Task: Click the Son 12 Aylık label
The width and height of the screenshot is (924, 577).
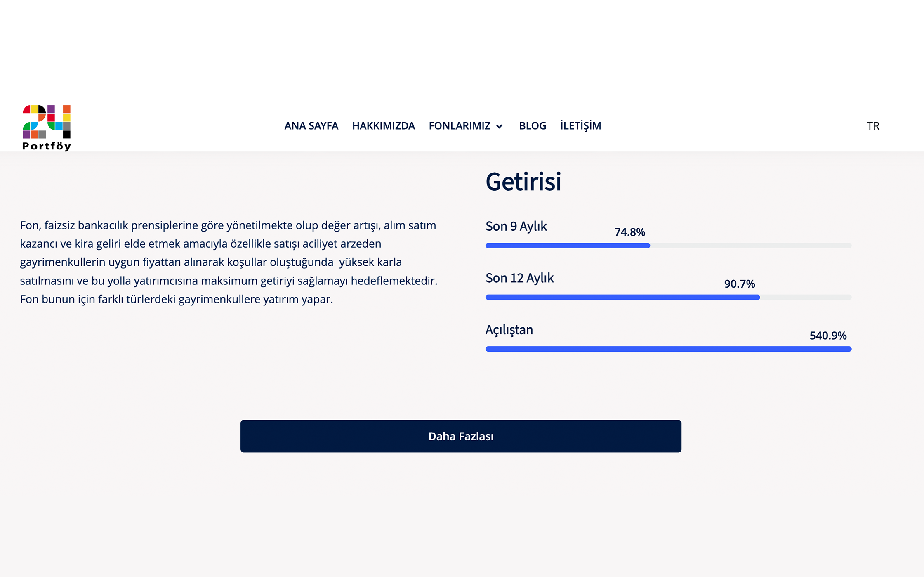Action: coord(519,278)
